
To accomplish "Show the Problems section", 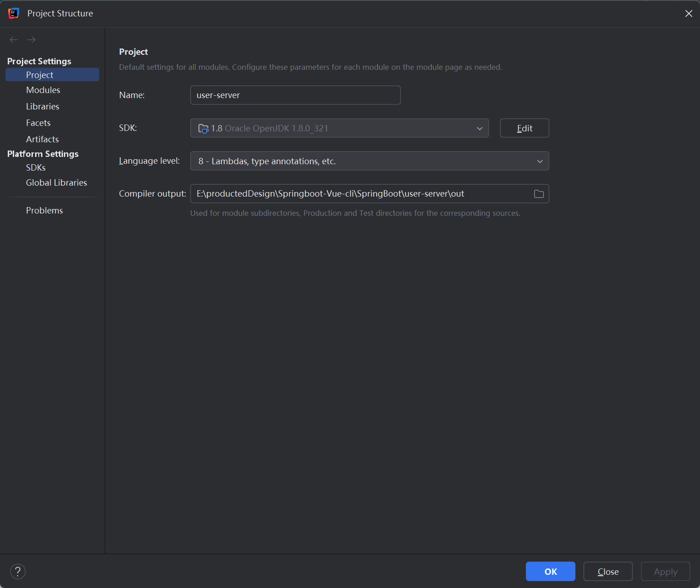I will [x=44, y=210].
